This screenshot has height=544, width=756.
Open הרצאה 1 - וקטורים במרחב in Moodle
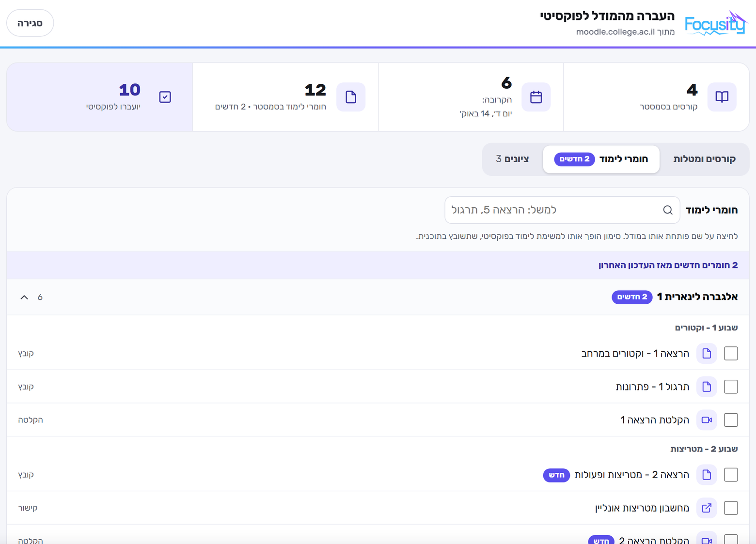point(635,353)
